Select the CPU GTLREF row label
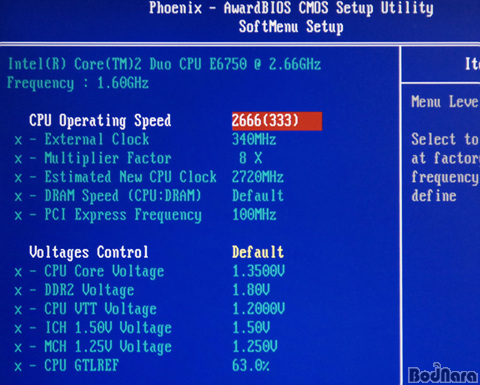Screen dimensions: 480x385 (x=82, y=366)
